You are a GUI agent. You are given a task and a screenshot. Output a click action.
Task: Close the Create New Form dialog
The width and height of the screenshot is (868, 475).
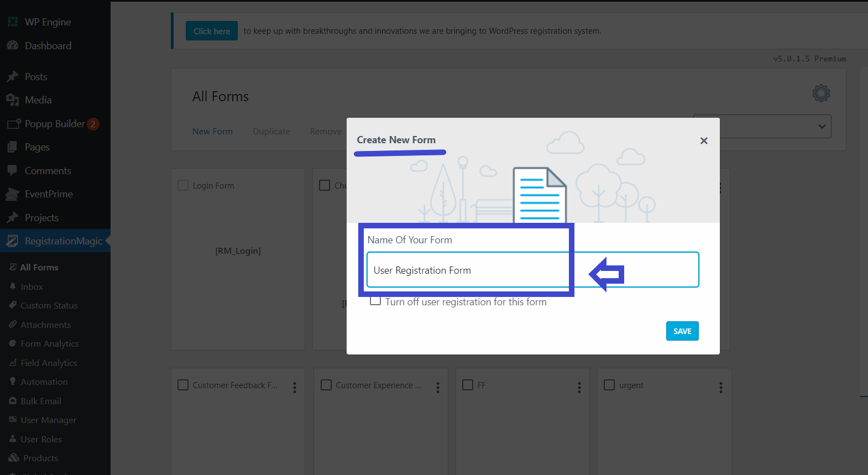[704, 140]
